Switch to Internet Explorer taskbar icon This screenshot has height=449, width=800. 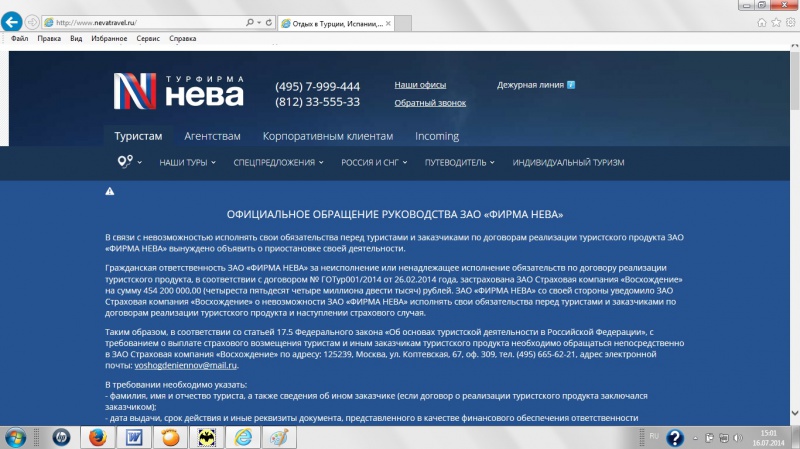(x=243, y=438)
